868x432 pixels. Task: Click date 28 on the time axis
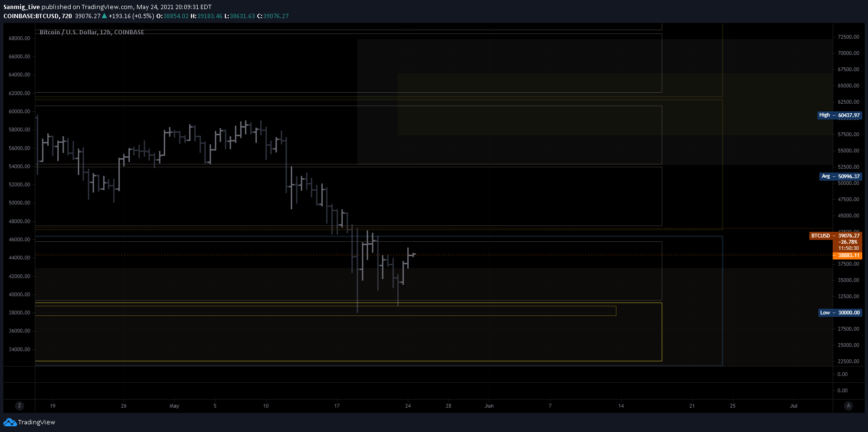click(448, 406)
